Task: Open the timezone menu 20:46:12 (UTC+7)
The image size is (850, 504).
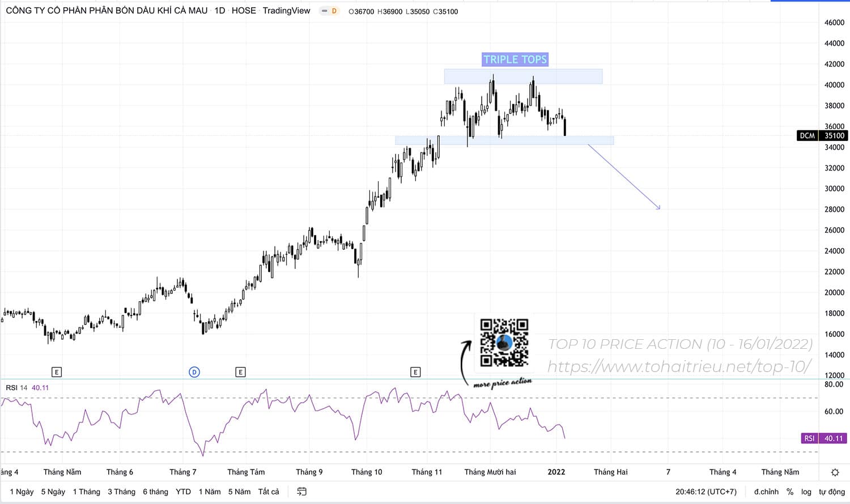Action: tap(705, 492)
